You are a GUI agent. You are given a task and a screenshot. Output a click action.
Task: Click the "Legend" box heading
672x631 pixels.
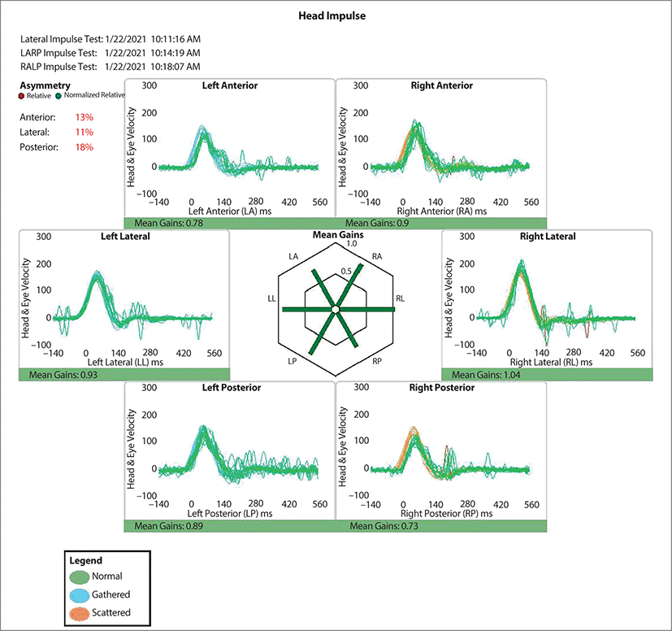(x=85, y=560)
